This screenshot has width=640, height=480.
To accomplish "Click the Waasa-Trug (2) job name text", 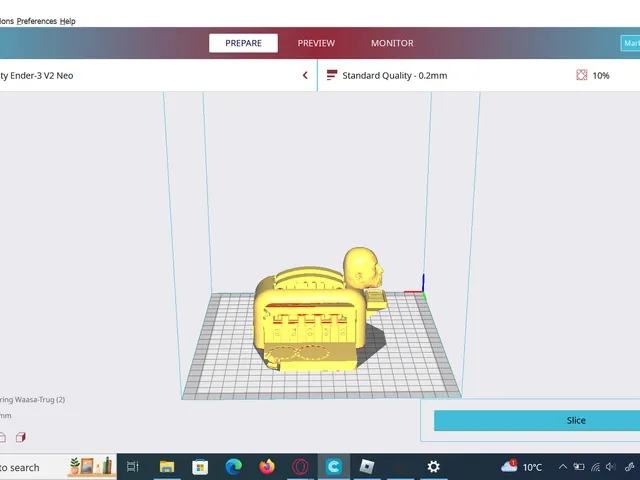I will click(33, 400).
